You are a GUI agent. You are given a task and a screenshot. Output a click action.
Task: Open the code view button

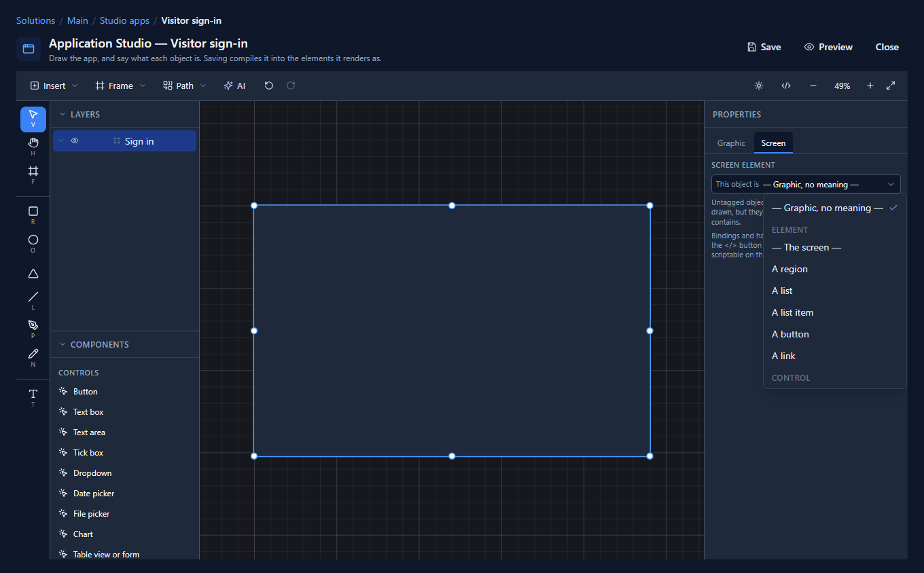point(786,86)
